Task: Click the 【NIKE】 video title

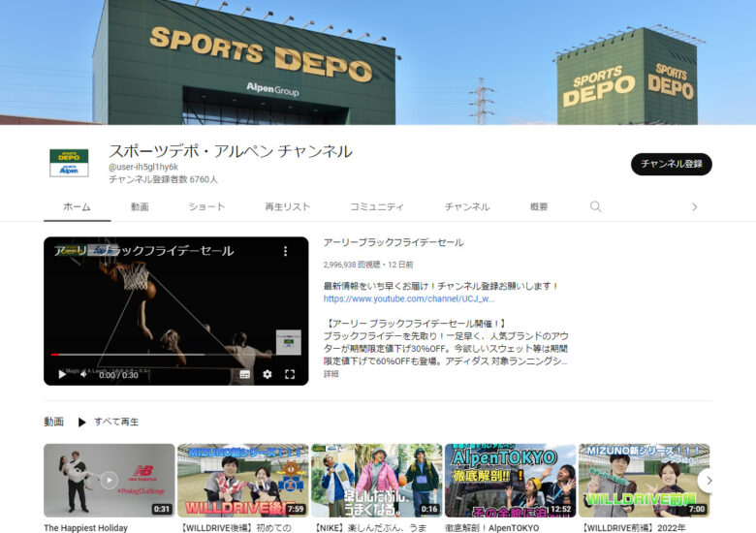Action: [370, 528]
